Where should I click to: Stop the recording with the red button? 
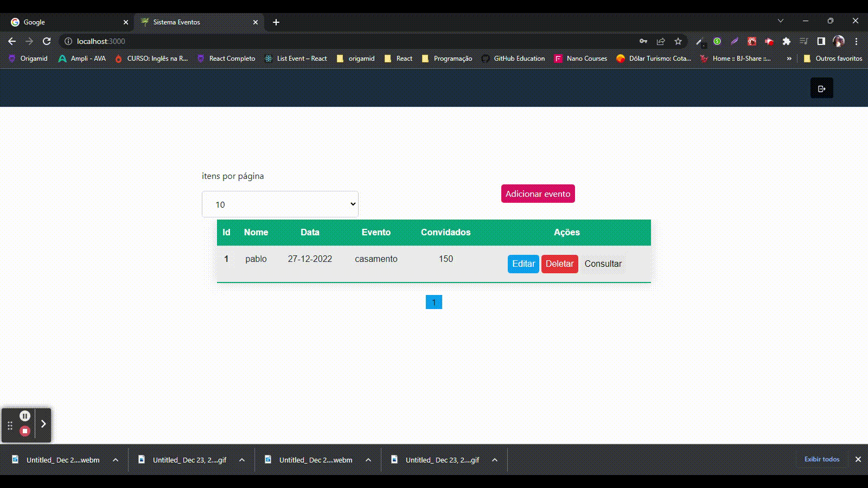25,431
